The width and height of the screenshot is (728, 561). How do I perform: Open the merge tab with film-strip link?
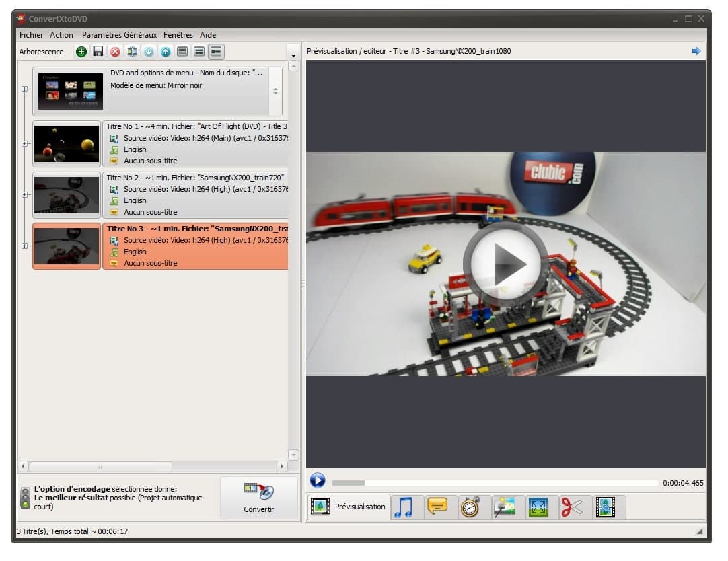606,507
